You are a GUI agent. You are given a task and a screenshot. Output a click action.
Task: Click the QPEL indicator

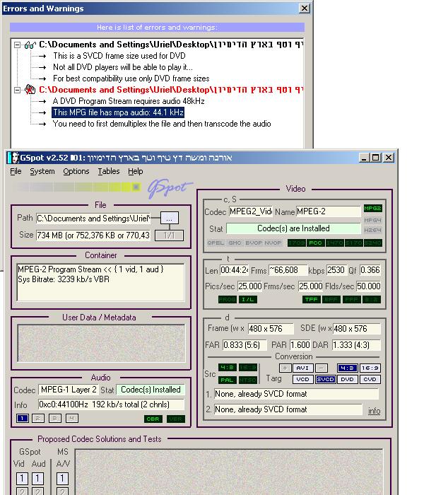(216, 243)
